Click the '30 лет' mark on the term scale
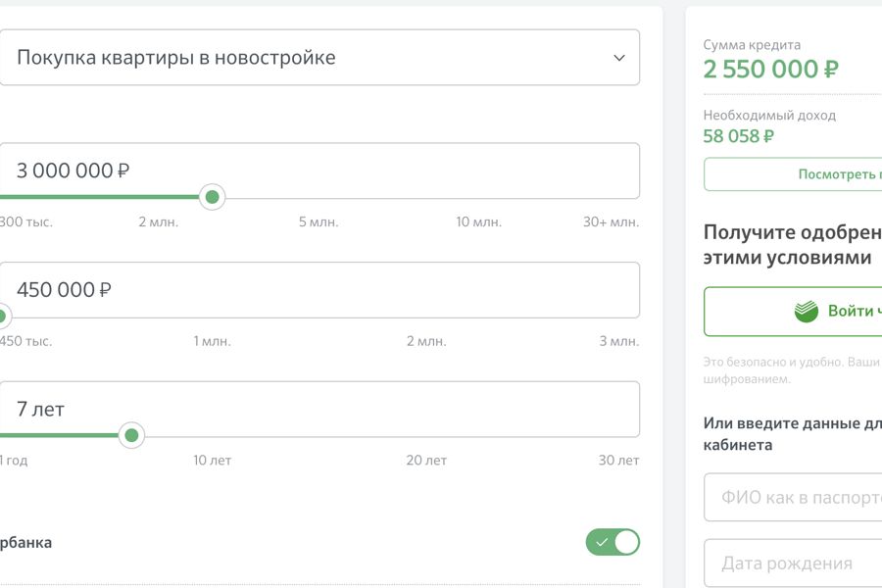Screen dimensions: 882x588 tap(618, 461)
